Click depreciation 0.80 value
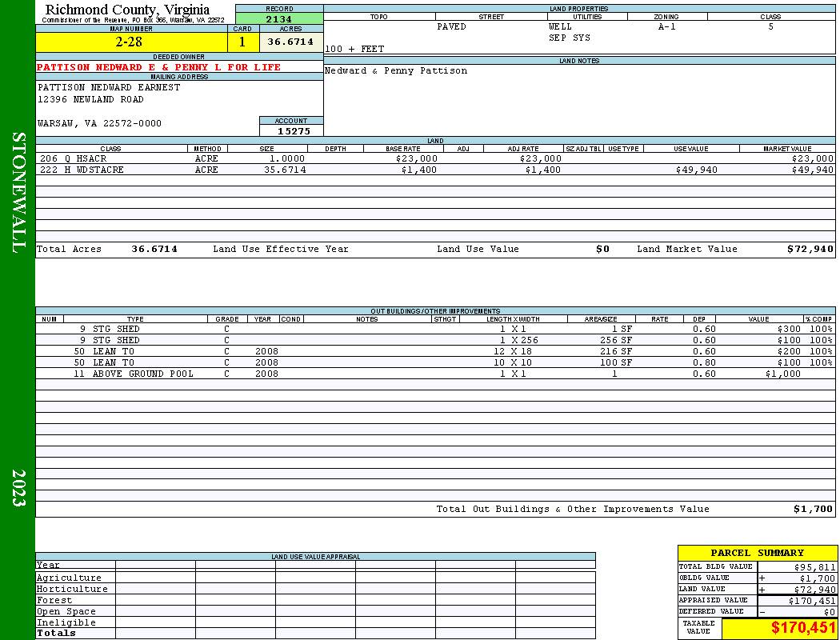The image size is (840, 640). 704,362
